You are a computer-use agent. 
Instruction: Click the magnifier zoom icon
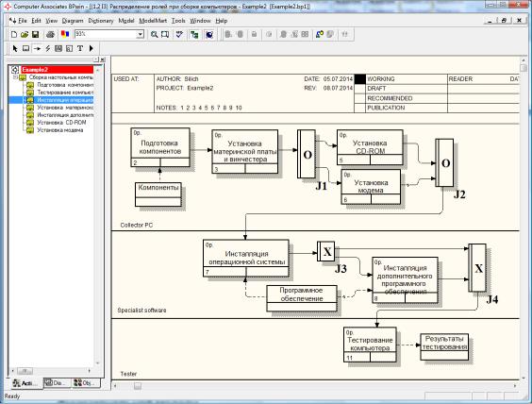click(x=154, y=34)
